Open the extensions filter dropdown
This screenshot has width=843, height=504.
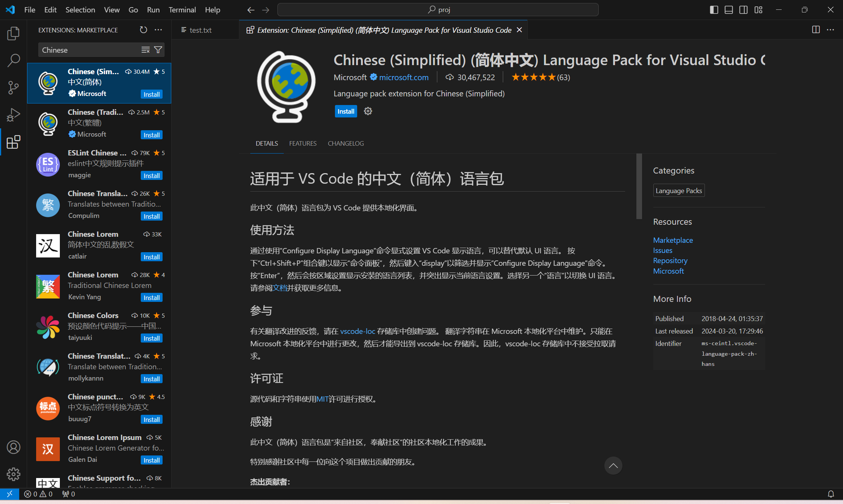tap(158, 50)
